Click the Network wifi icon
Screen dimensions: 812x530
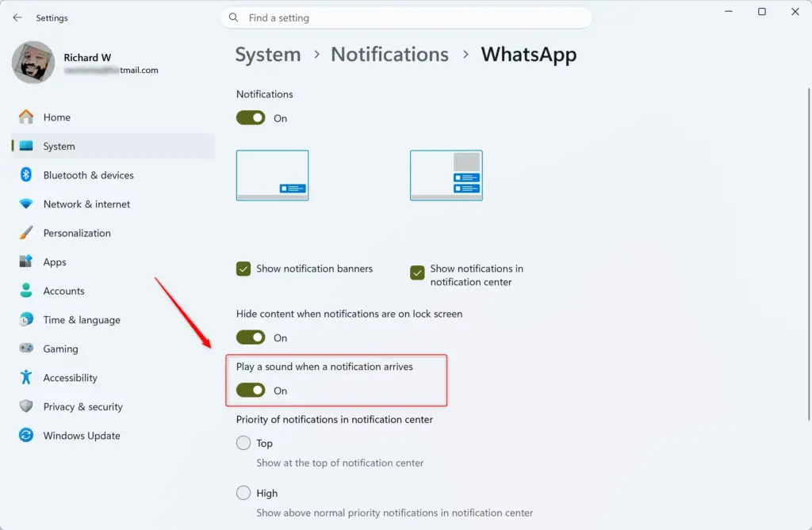[26, 204]
